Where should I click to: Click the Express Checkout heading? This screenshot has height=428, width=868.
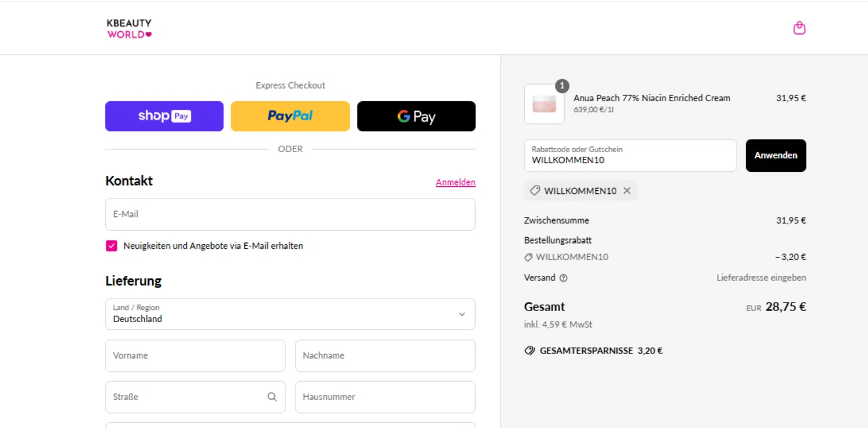[x=290, y=85]
